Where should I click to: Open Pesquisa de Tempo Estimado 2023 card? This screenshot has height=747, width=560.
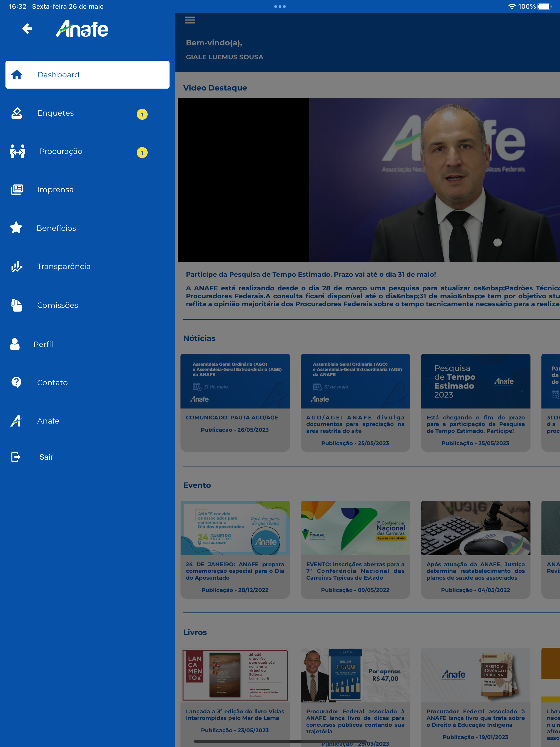(x=476, y=402)
